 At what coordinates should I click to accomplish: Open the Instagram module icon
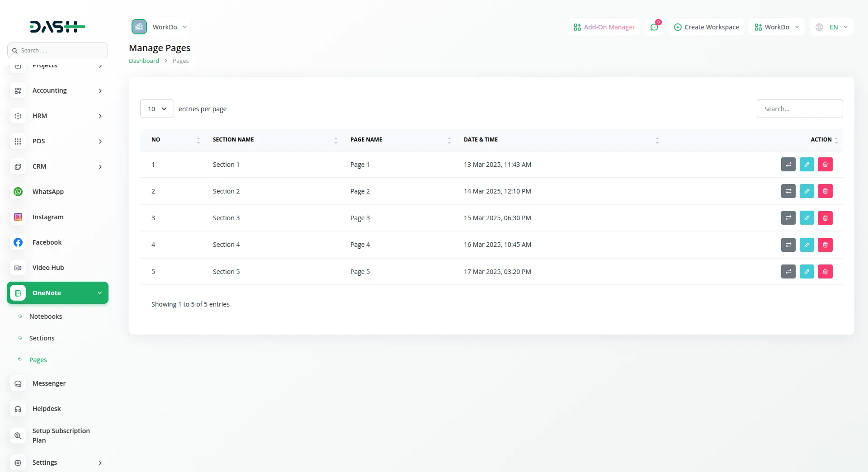pyautogui.click(x=18, y=217)
